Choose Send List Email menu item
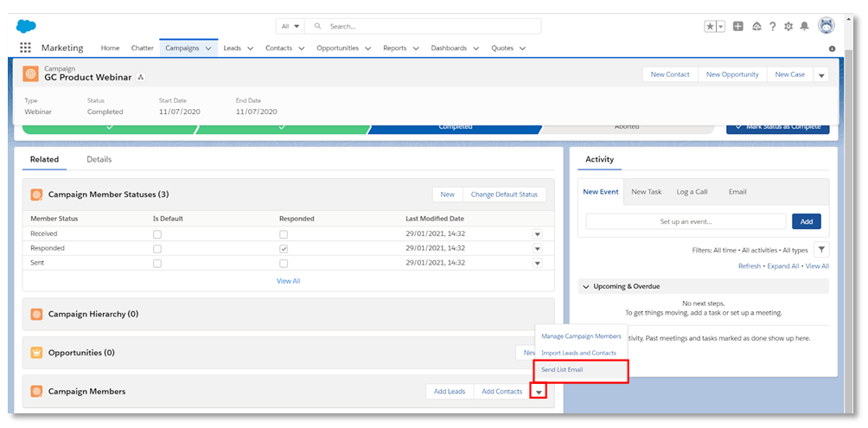Screen dimensions: 868x428 581,370
